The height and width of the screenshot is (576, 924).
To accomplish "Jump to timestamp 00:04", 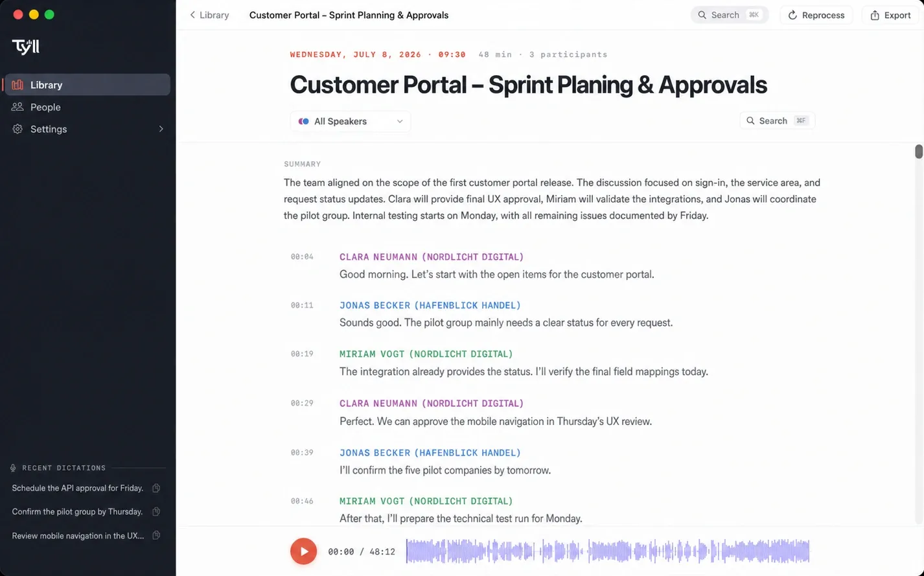I will point(302,257).
